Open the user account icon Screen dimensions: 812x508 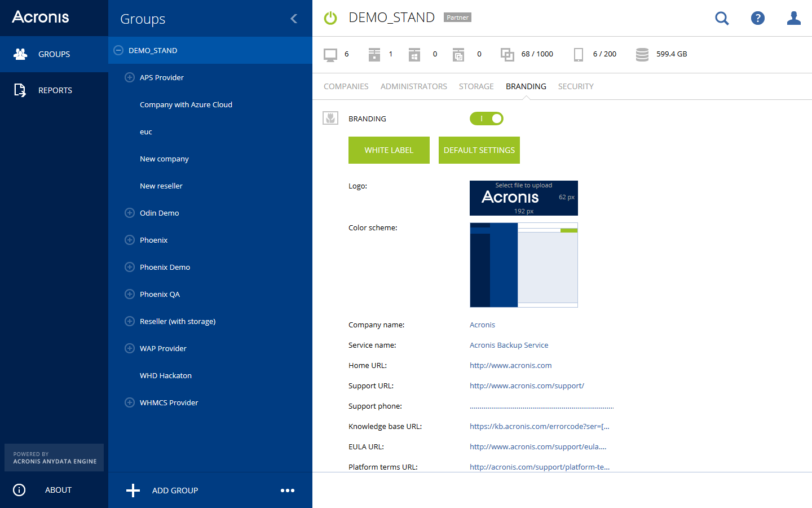[794, 19]
